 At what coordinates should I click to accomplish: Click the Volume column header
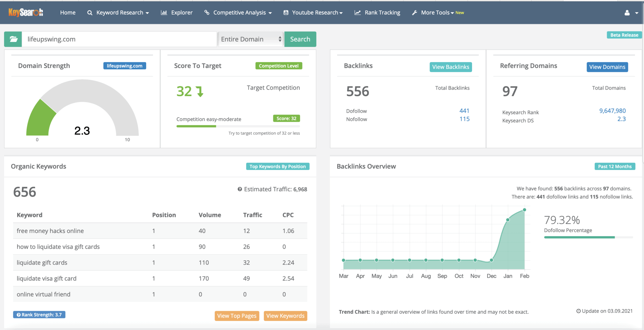[210, 215]
